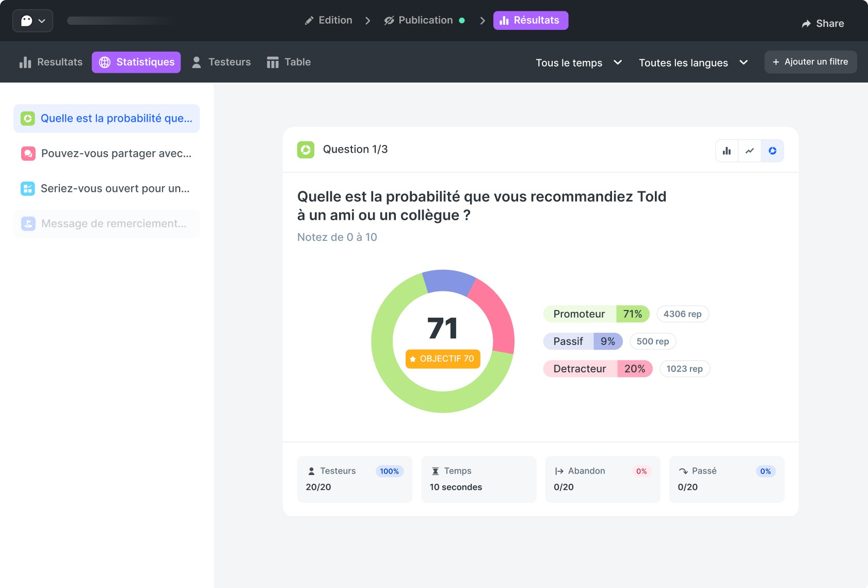Click the chevron next to Toutes les langues
Viewport: 868px width, 588px height.
(744, 62)
